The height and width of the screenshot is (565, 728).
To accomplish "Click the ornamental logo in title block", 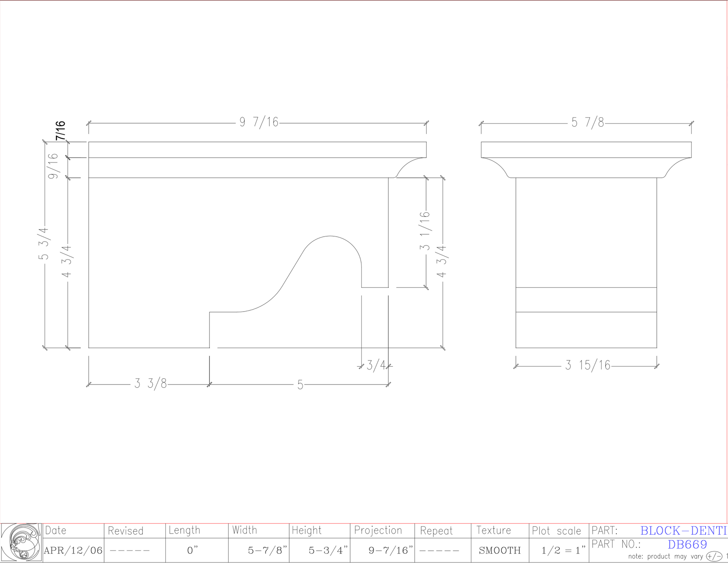I will [21, 543].
